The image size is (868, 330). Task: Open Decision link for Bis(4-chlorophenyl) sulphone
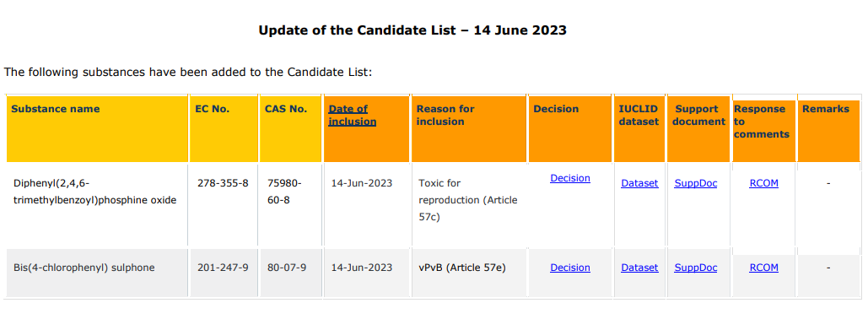[569, 268]
